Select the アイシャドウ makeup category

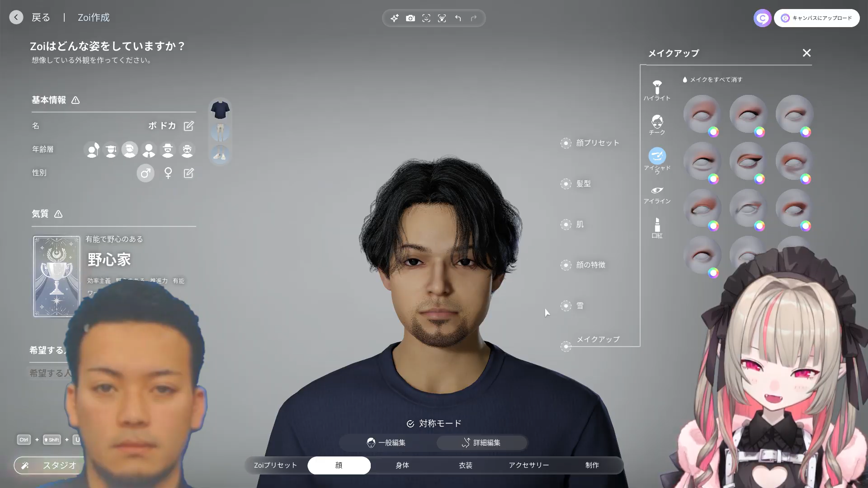[x=657, y=161]
